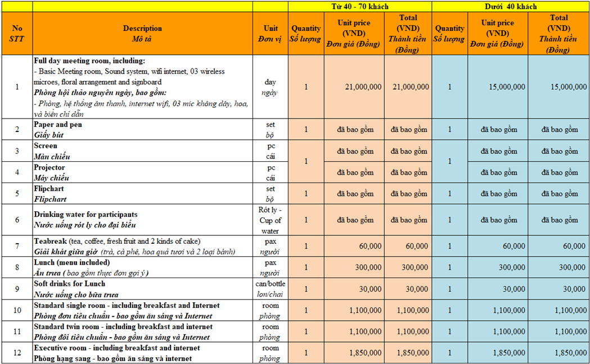
Task: Select the 'Description Mô tả' header cell
Action: (x=143, y=34)
